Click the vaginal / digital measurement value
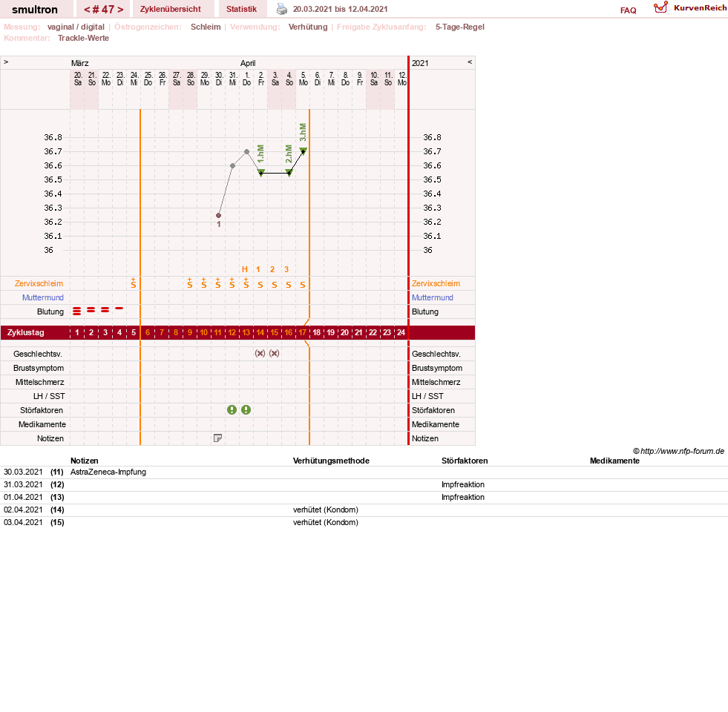 (x=76, y=27)
